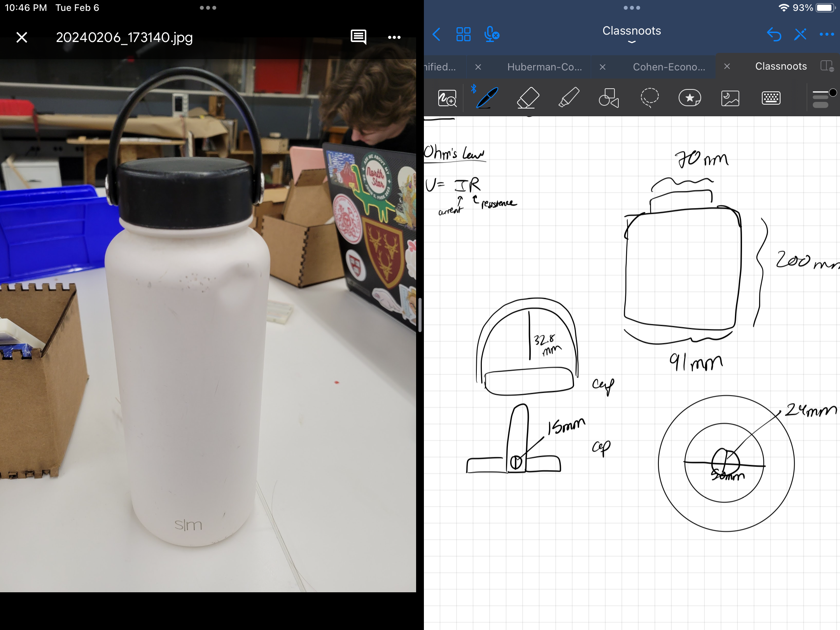Open the Elements star tool
The height and width of the screenshot is (630, 840).
tap(689, 98)
